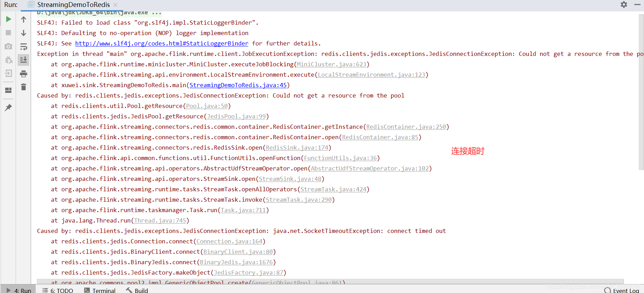Click 'connect timed out' exception text
This screenshot has height=293, width=644.
pos(416,231)
